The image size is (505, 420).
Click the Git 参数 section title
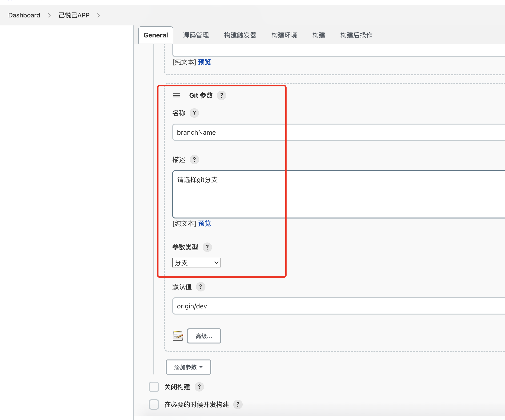(201, 96)
